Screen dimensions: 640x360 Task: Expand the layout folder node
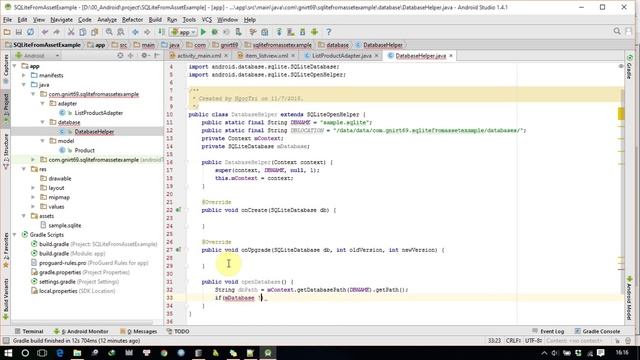pyautogui.click(x=33, y=188)
